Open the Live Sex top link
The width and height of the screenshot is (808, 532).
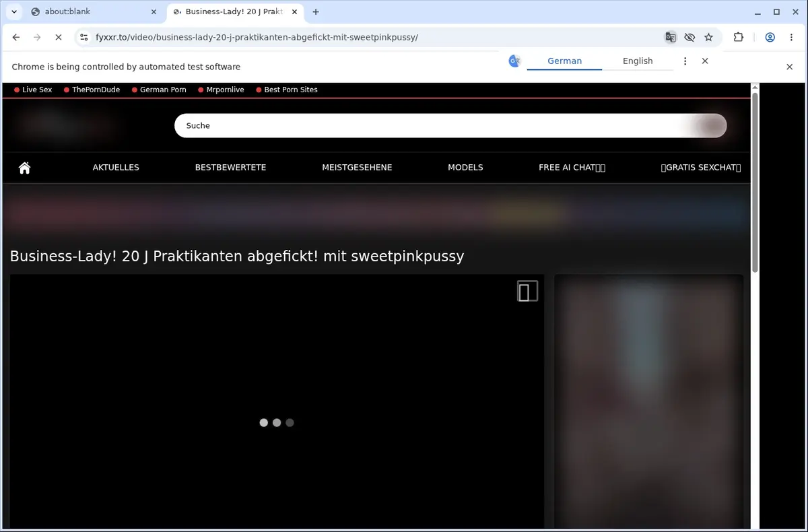click(x=33, y=90)
